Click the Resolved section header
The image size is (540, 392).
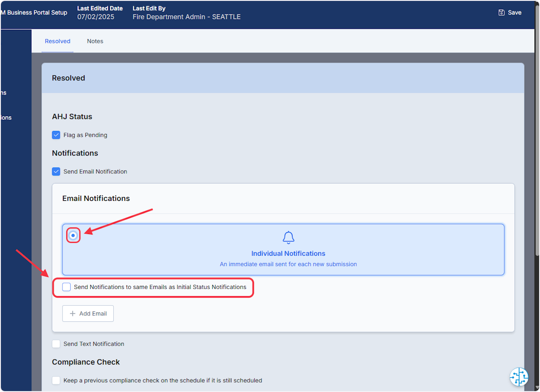pyautogui.click(x=283, y=78)
